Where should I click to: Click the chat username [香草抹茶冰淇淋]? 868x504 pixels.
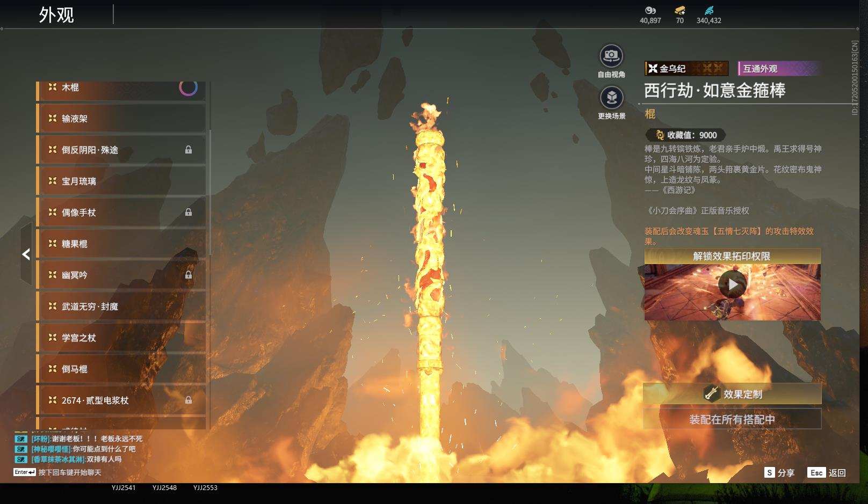(58, 459)
